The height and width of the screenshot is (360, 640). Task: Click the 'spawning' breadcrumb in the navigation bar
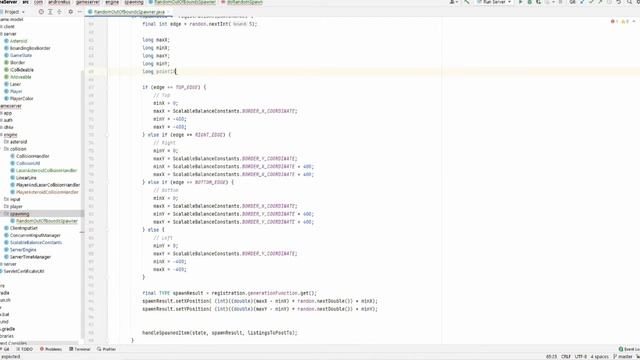(x=133, y=2)
